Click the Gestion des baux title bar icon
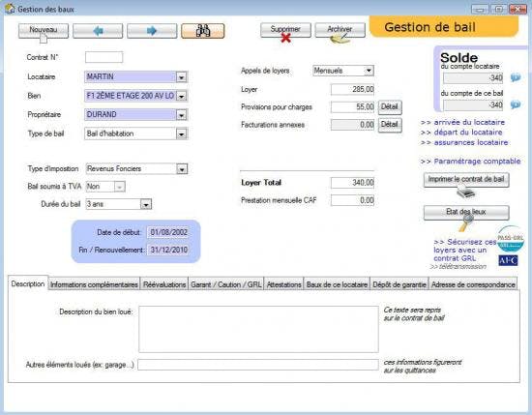Image resolution: width=532 pixels, height=415 pixels. (10, 9)
